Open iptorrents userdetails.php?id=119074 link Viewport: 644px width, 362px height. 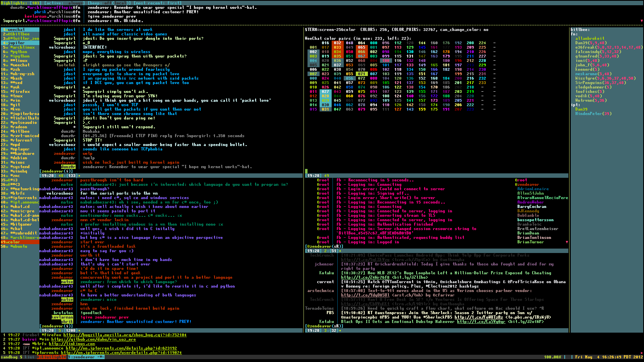(x=121, y=353)
